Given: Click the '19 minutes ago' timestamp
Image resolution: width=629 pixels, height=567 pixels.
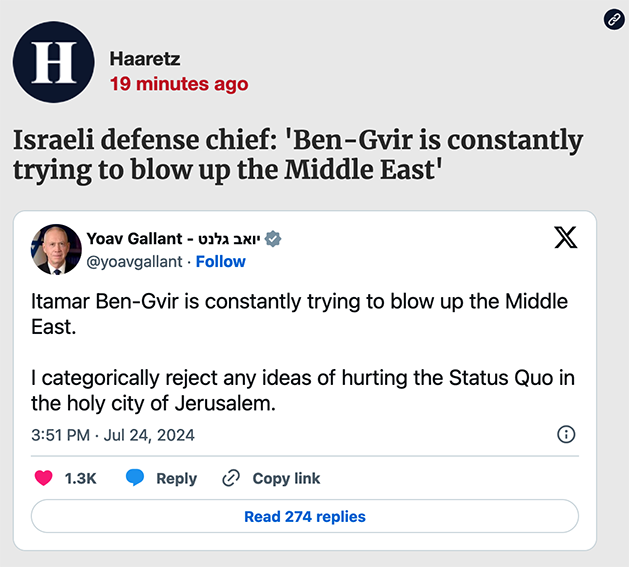Looking at the screenshot, I should tap(179, 84).
